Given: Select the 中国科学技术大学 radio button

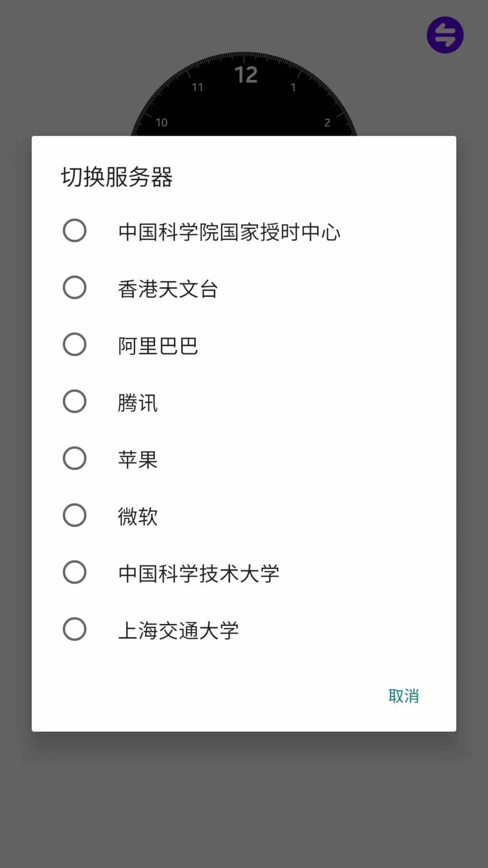Looking at the screenshot, I should point(75,572).
